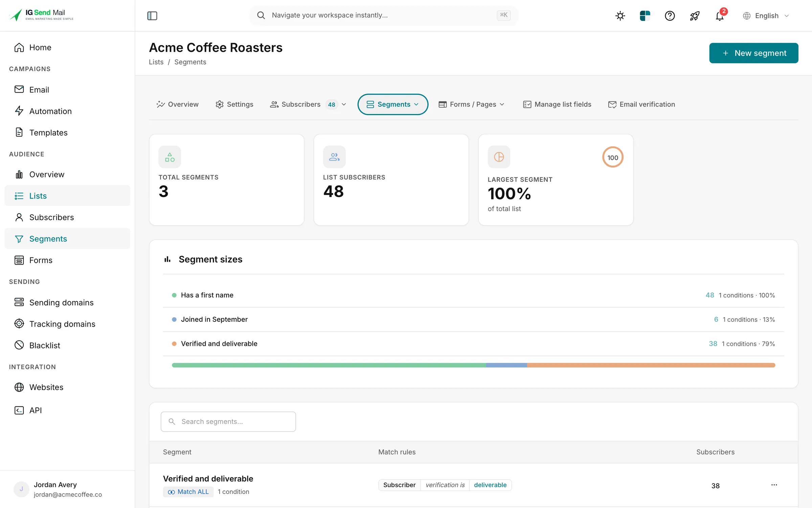This screenshot has width=812, height=508.
Task: Click the Lists sidebar list icon
Action: (19, 196)
